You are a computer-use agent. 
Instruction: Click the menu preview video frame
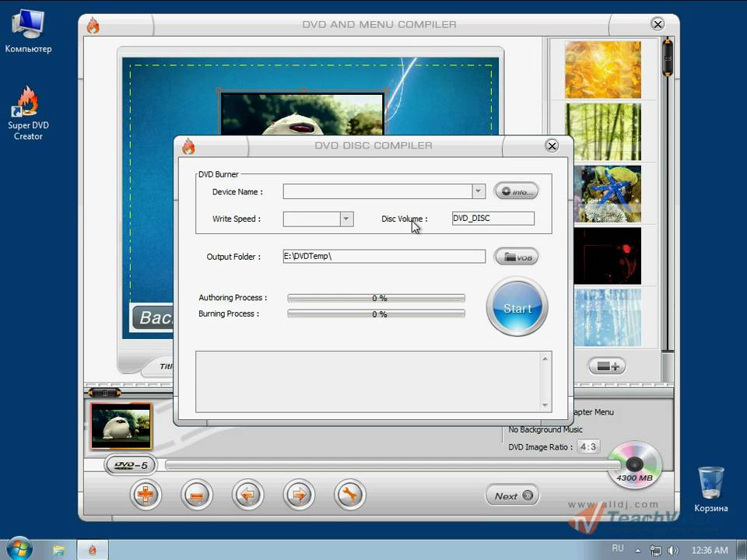[303, 114]
